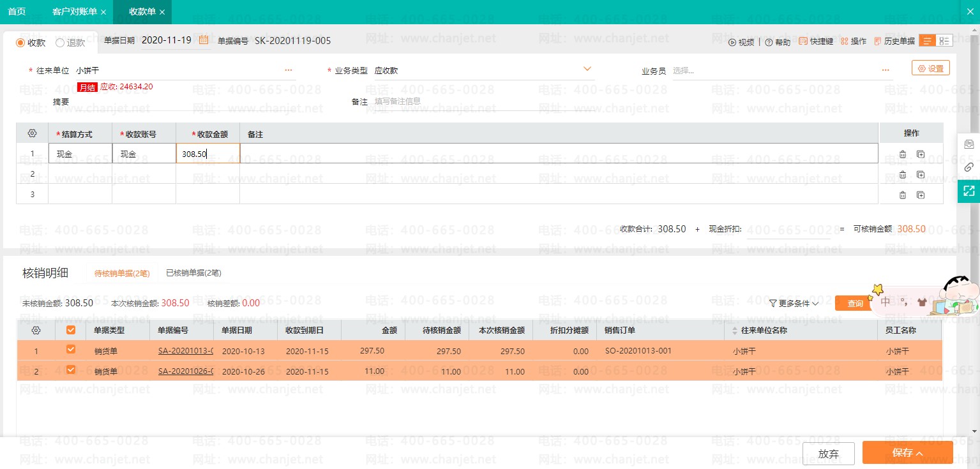Uncheck the first sales document row checkbox
980x469 pixels.
(71, 349)
